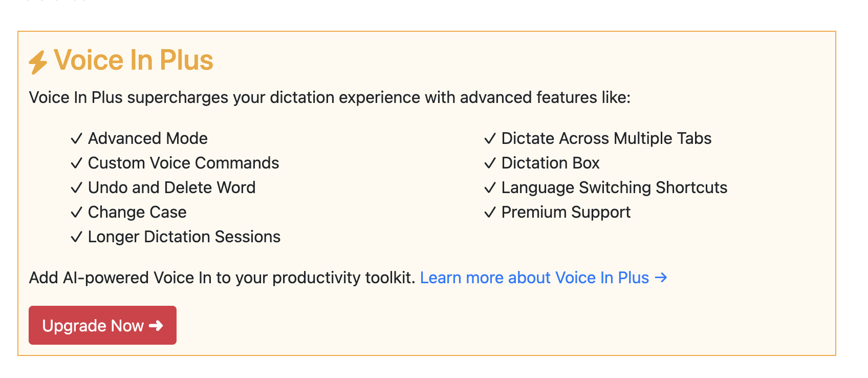The image size is (868, 378).
Task: Click the Longer Dictation Sessions feature label
Action: tap(184, 236)
